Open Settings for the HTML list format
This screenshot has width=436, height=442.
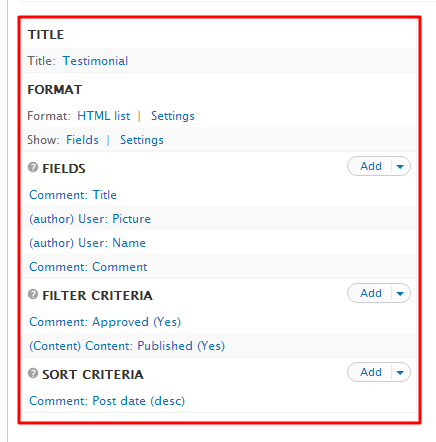coord(173,116)
